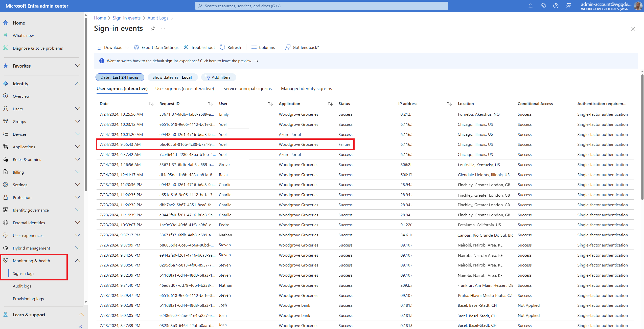Click the Refresh toolbar icon
The height and width of the screenshot is (329, 644).
pos(222,47)
